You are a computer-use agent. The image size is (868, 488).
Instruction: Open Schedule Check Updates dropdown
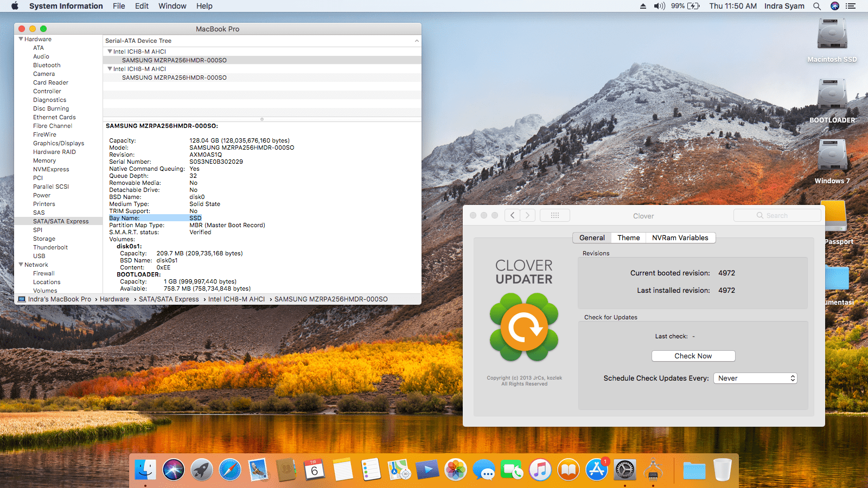click(755, 378)
